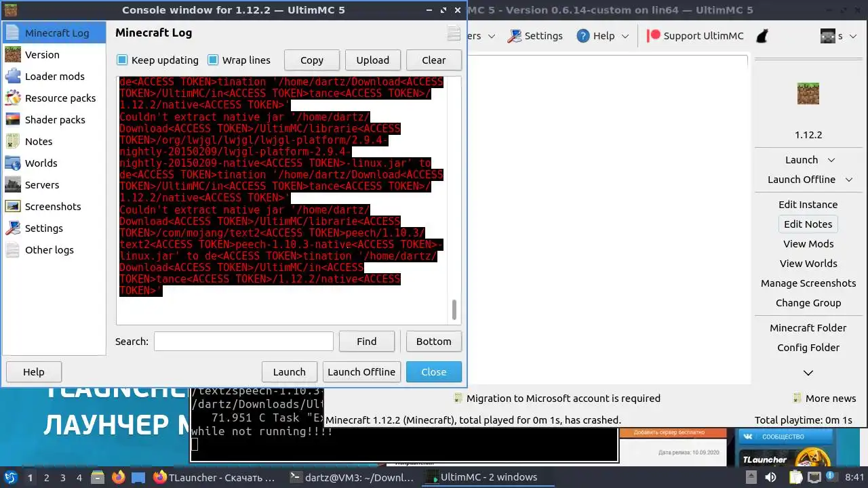The width and height of the screenshot is (868, 488).
Task: Click the document icon beside Minecraft Log heading
Action: pos(454,33)
